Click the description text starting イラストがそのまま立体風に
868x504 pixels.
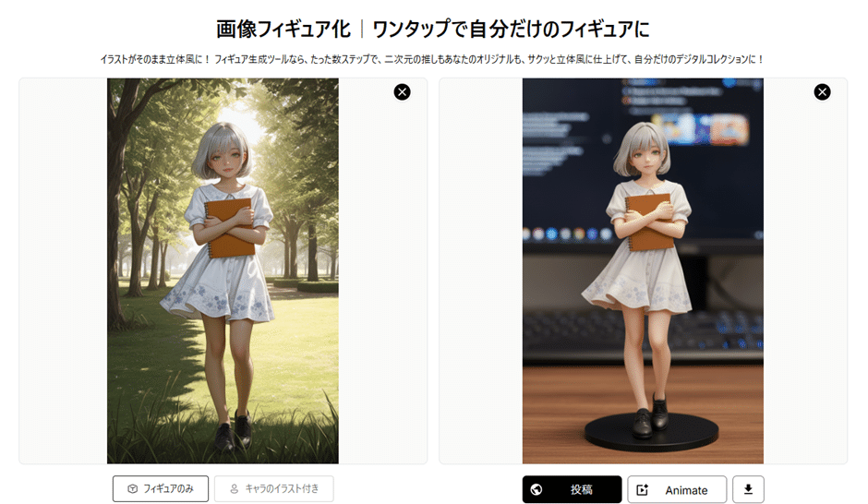click(x=432, y=59)
